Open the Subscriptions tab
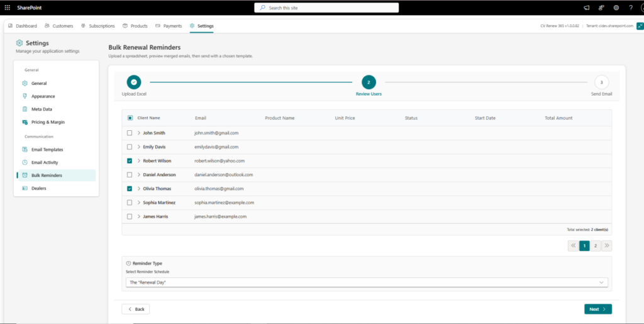Viewport: 644px width, 324px height. coord(97,26)
